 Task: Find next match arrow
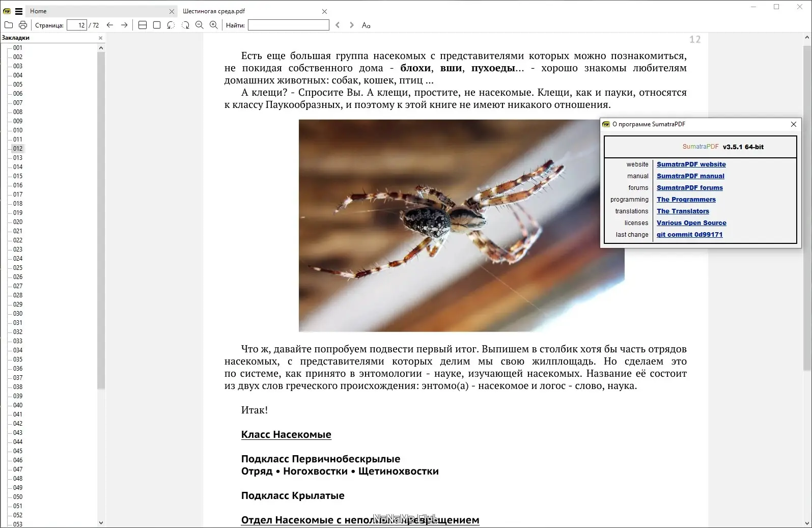pyautogui.click(x=352, y=25)
